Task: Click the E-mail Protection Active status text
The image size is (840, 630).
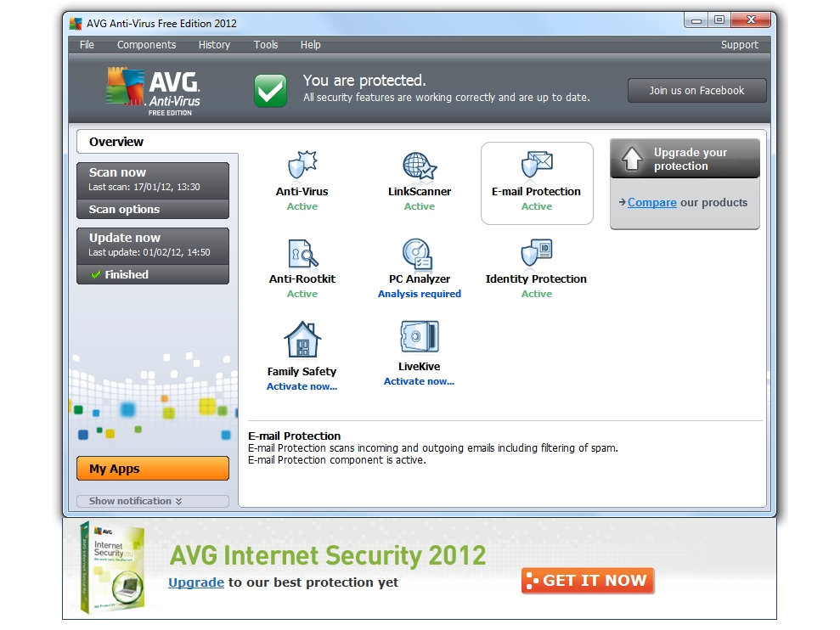Action: pos(537,206)
